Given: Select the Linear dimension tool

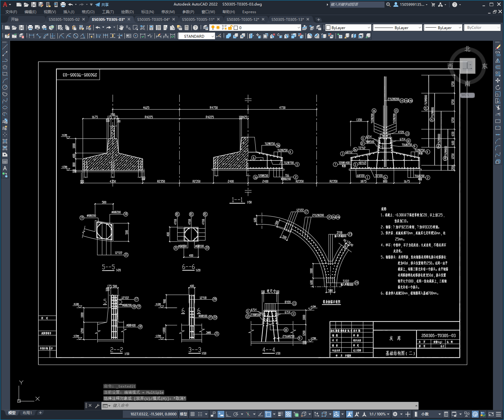Looking at the screenshot, I should 31,36.
